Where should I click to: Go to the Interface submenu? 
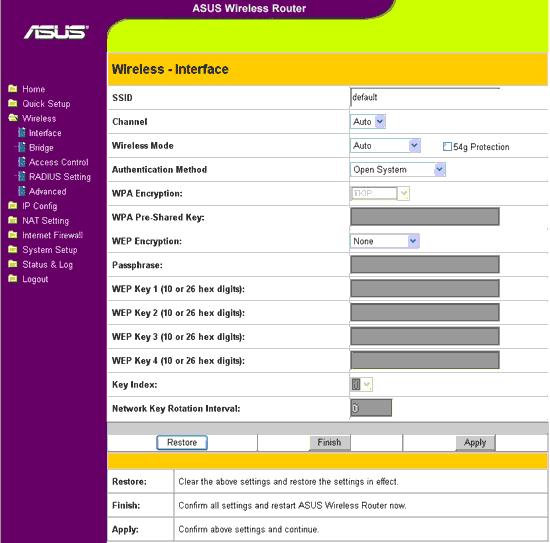pos(45,133)
